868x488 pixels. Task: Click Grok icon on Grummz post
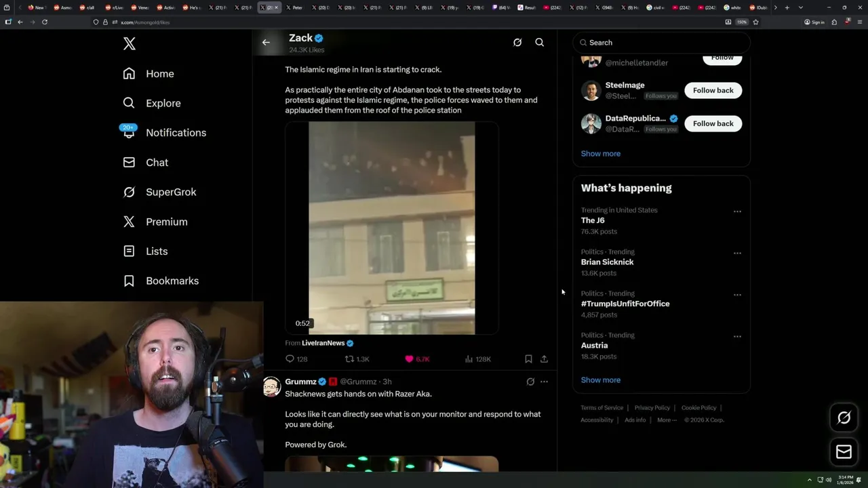point(530,382)
